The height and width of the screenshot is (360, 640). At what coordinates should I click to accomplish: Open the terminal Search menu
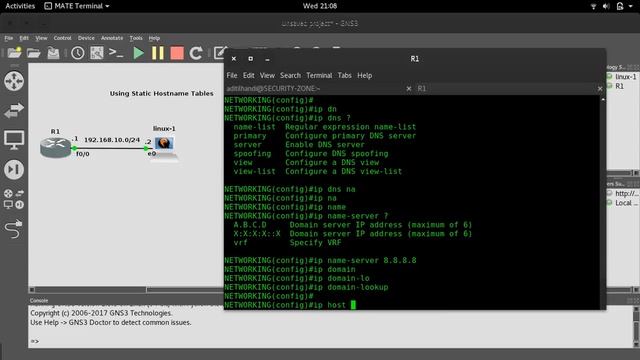(x=290, y=76)
